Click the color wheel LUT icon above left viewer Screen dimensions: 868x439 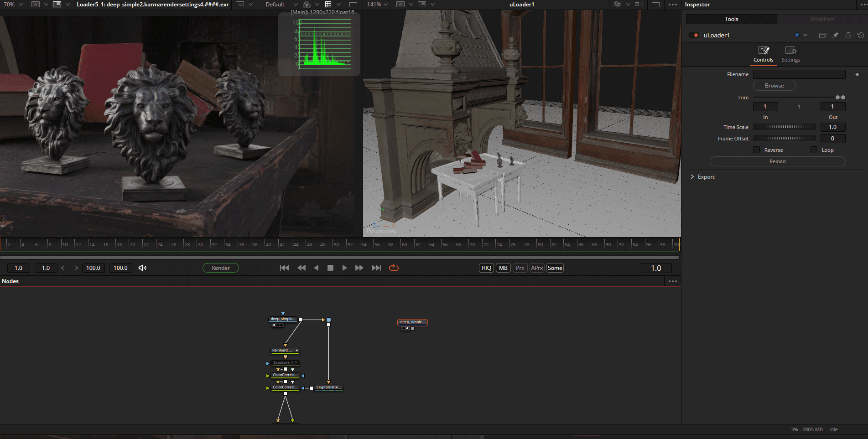pyautogui.click(x=306, y=5)
